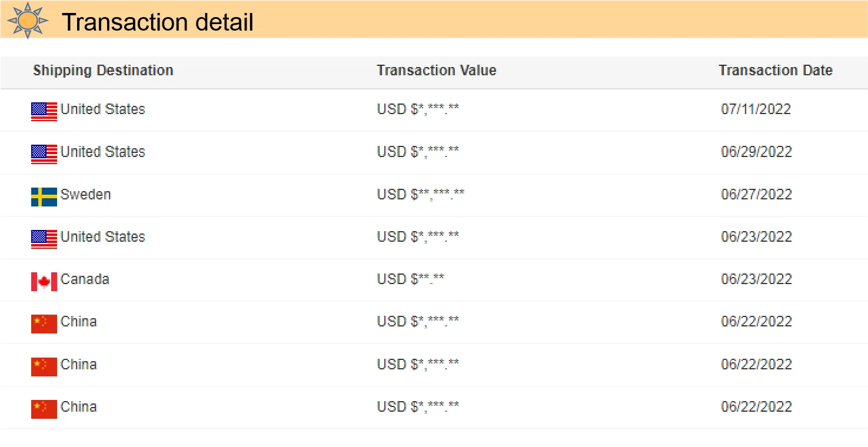Click the date 06/29/2022

[757, 152]
